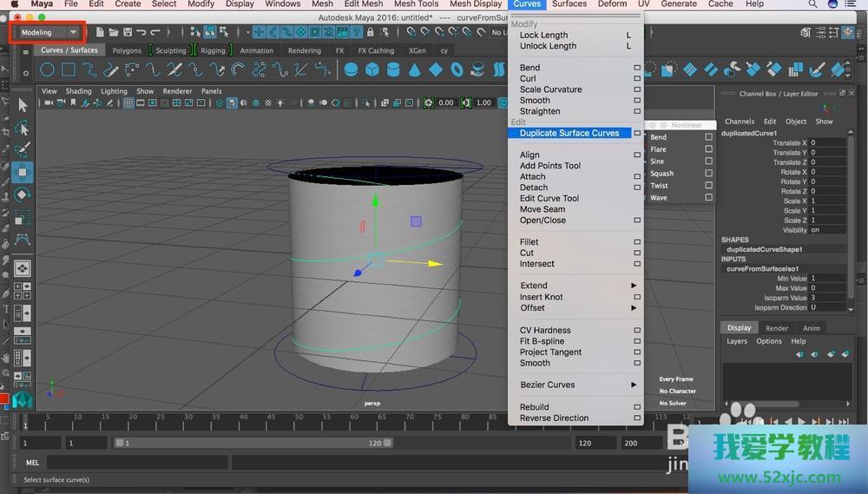Activate the Rotate tool in toolbox
The height and width of the screenshot is (494, 868).
pyautogui.click(x=23, y=194)
